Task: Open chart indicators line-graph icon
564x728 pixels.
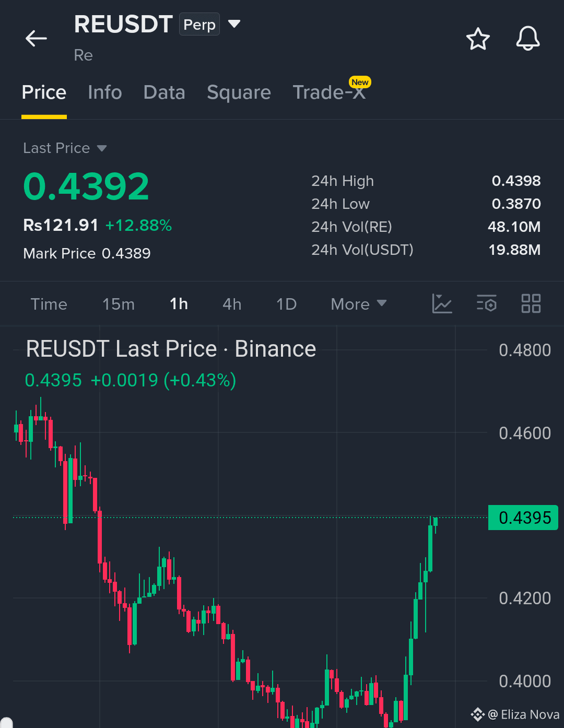Action: point(442,303)
